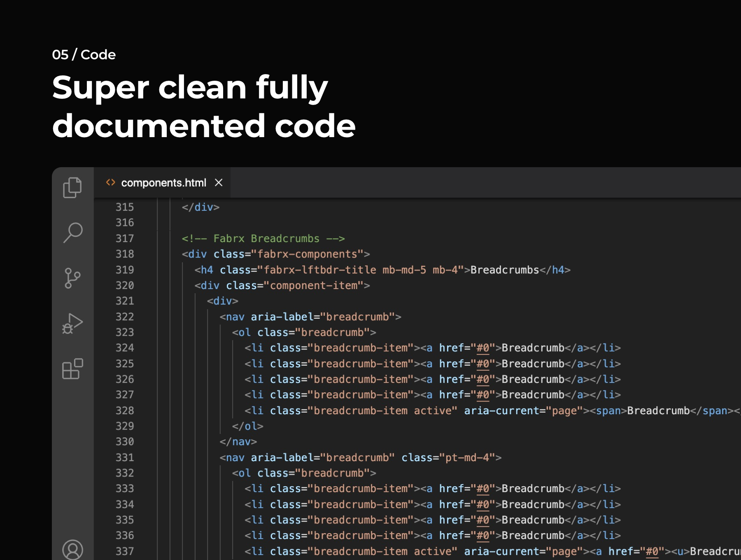Open the Extensions marketplace view
The width and height of the screenshot is (741, 560).
72,369
